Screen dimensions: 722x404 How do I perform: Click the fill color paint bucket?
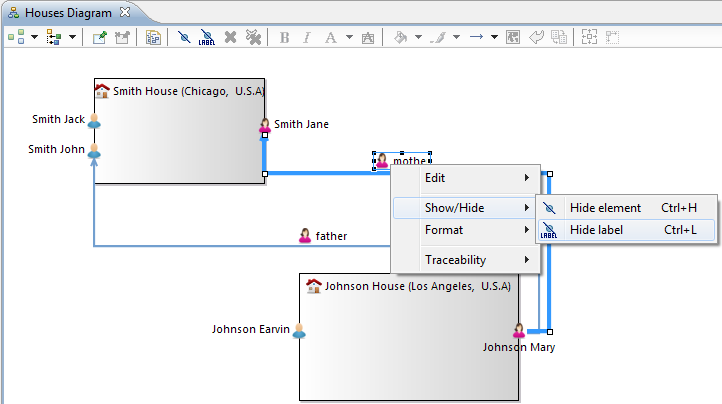[x=401, y=37]
